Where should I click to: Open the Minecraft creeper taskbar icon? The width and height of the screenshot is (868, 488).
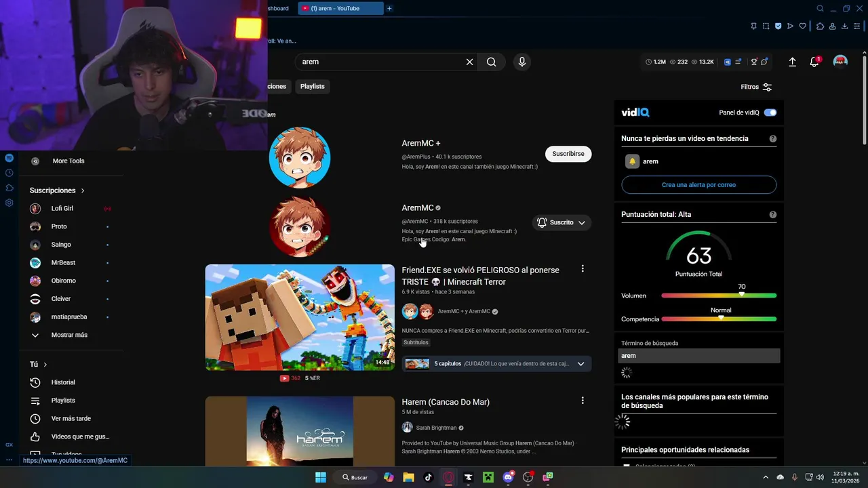pyautogui.click(x=488, y=477)
